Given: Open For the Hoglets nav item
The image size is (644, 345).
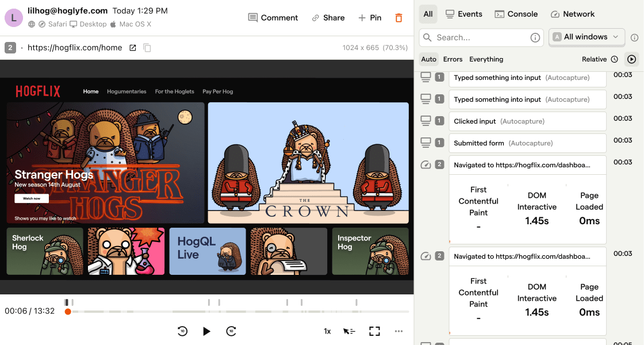Looking at the screenshot, I should [175, 91].
